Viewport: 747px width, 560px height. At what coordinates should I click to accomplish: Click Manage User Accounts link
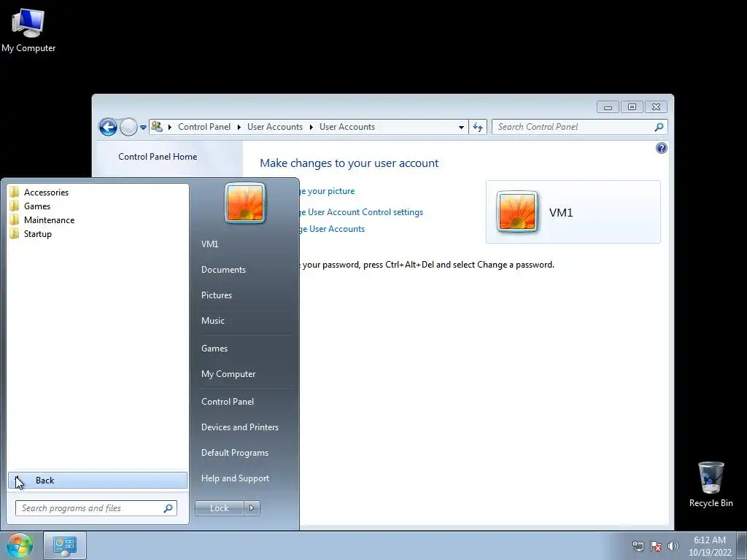[x=332, y=229]
